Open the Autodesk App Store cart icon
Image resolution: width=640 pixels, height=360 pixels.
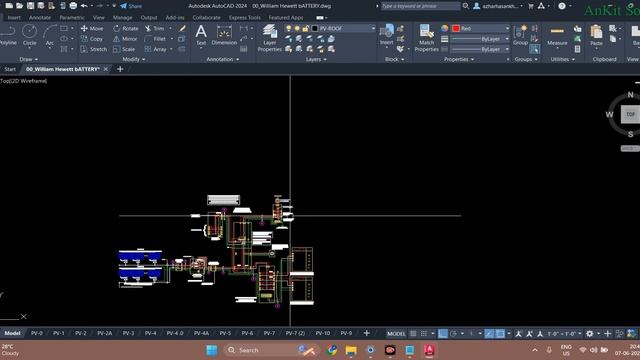point(531,6)
